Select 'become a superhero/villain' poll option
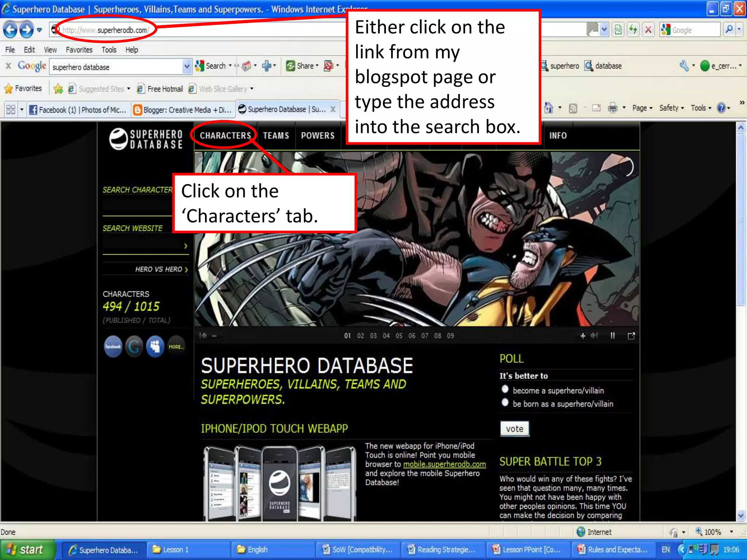Viewport: 747px width, 560px height. (505, 389)
